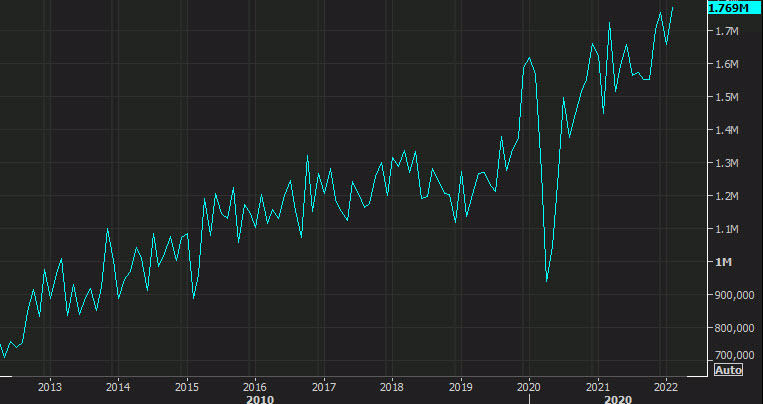Click the 1.7M y-axis label
The width and height of the screenshot is (763, 404).
pos(727,31)
